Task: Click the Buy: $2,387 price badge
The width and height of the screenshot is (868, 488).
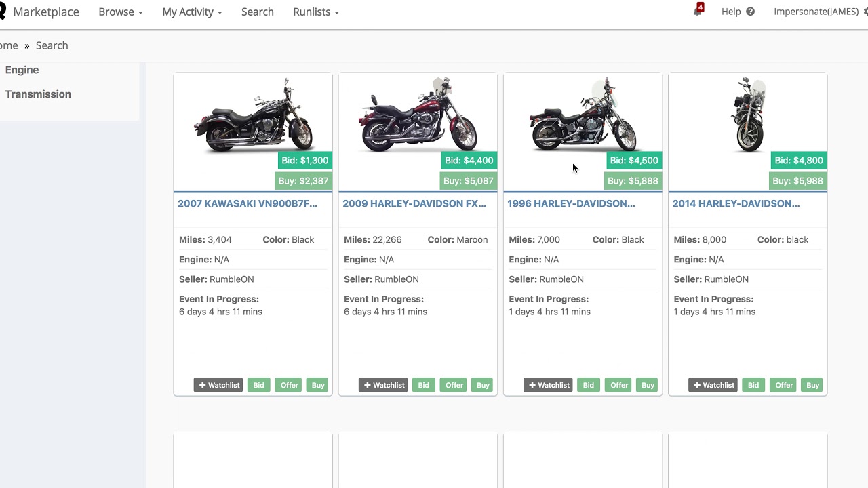Action: click(x=304, y=181)
